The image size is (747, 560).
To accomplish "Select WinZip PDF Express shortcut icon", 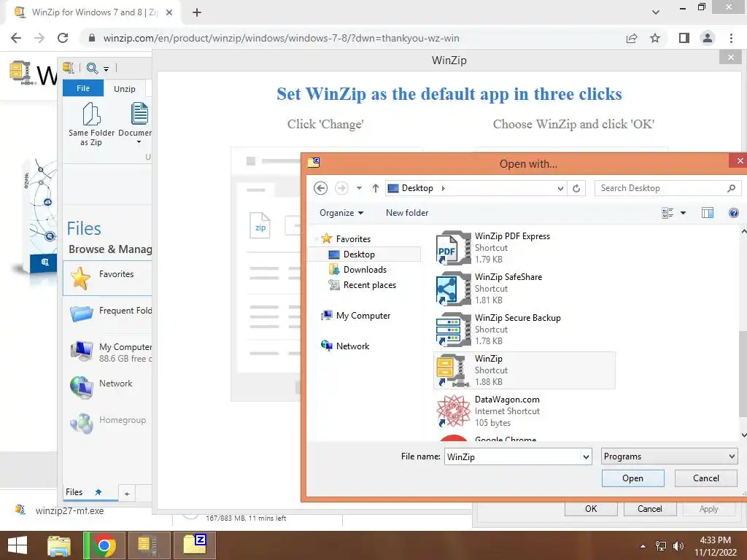I will 453,248.
